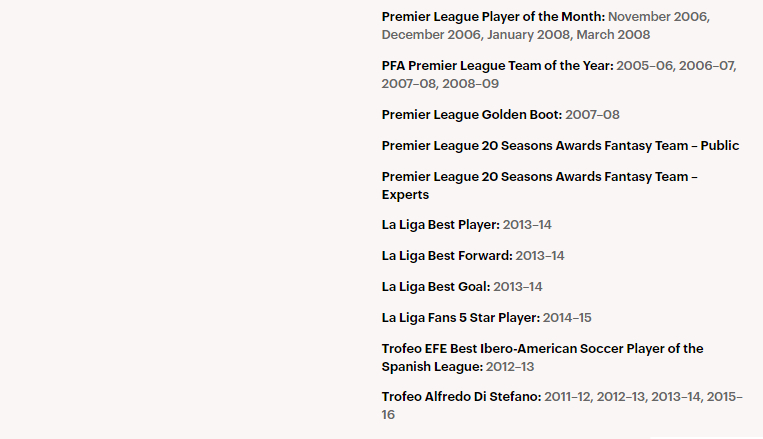Click the "La Liga Best Player" label

point(440,225)
